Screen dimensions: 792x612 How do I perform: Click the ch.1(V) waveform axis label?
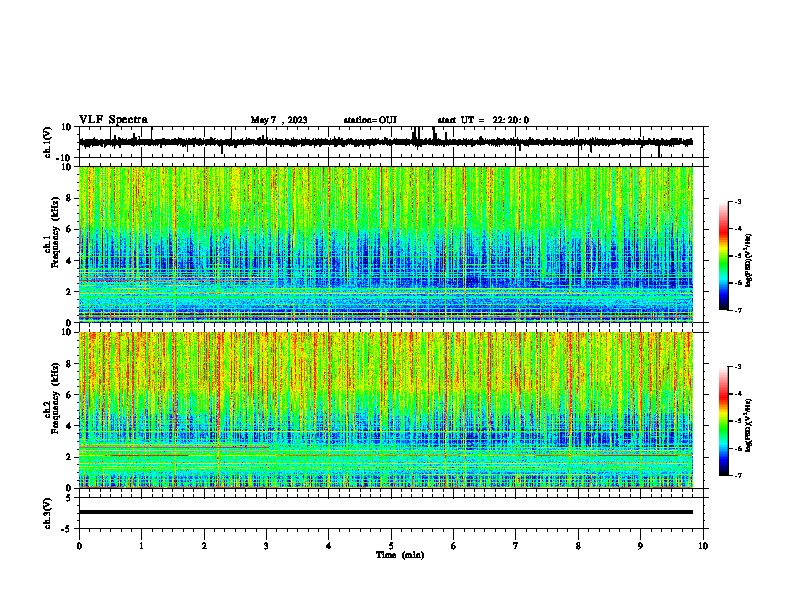pyautogui.click(x=48, y=142)
